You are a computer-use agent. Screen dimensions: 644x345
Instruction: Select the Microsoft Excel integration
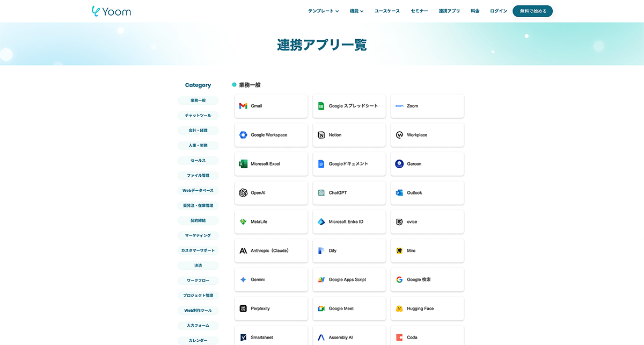coord(270,164)
